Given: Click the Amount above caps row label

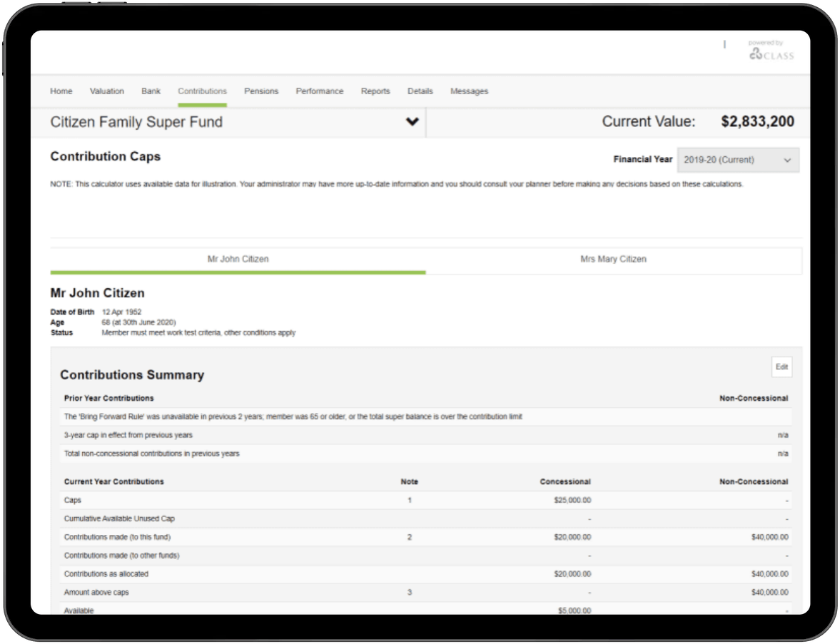Looking at the screenshot, I should point(96,592).
